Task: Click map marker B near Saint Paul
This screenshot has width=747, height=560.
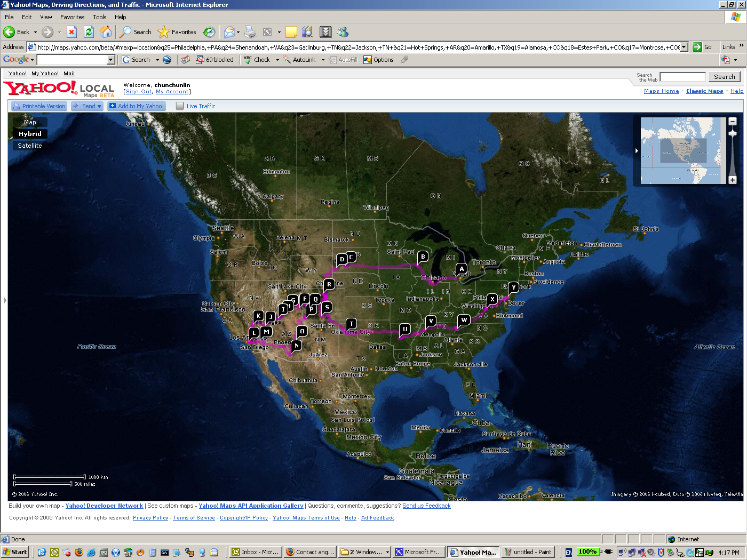Action: (x=423, y=257)
